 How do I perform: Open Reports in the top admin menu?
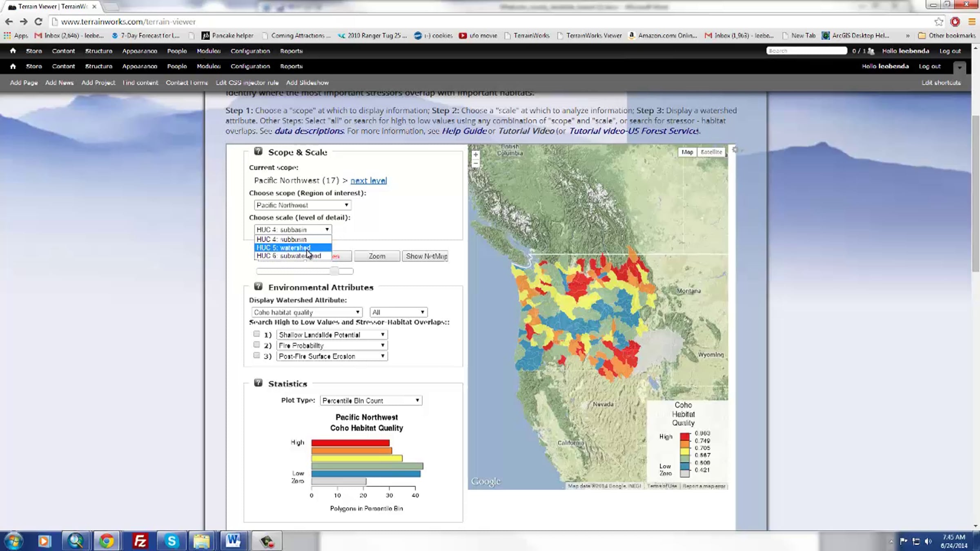pos(291,51)
